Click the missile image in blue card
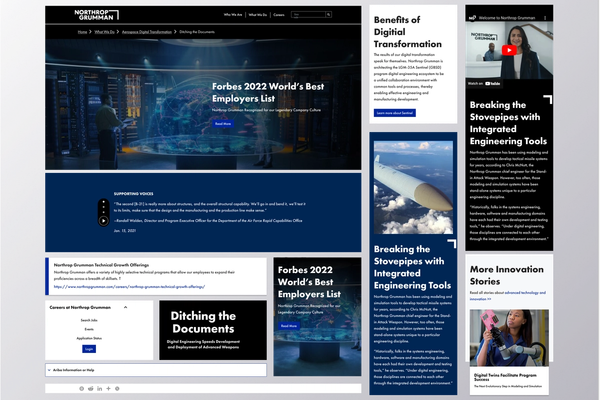600x400 pixels. pyautogui.click(x=413, y=187)
